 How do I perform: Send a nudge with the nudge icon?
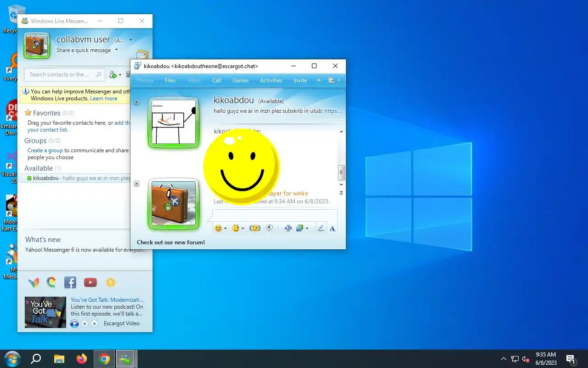tap(255, 228)
